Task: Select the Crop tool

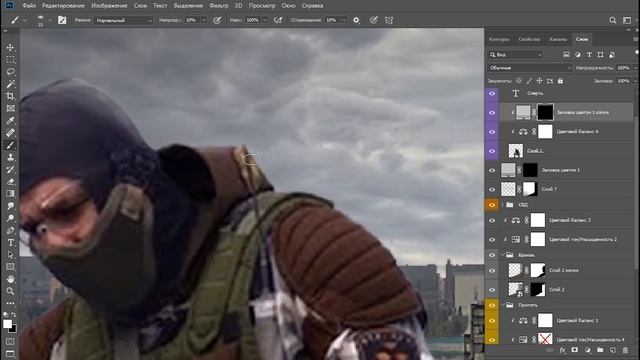Action: click(10, 96)
